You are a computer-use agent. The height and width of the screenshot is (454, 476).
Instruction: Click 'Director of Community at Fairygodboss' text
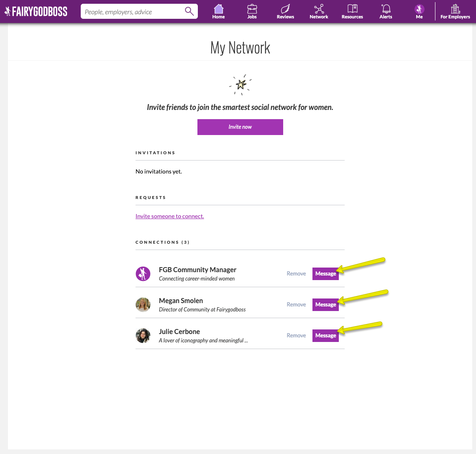(202, 309)
